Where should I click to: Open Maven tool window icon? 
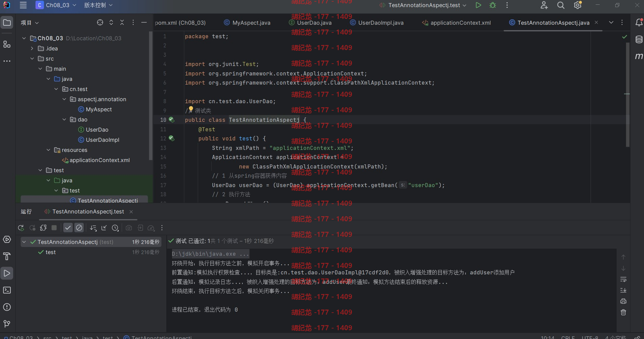click(639, 56)
